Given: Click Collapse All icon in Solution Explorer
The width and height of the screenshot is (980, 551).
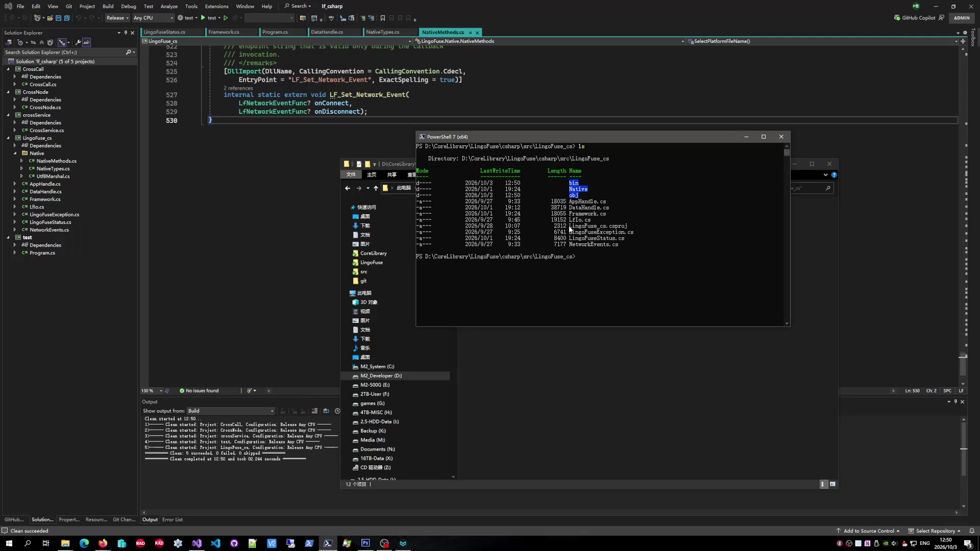Looking at the screenshot, I should [x=42, y=42].
